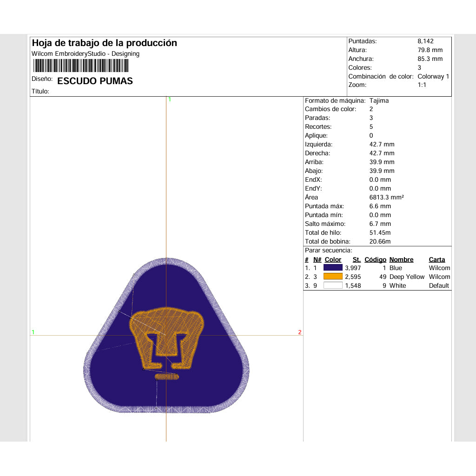This screenshot has height=476, width=476.
Task: Click the Deep Yellow color swatch
Action: click(x=333, y=276)
